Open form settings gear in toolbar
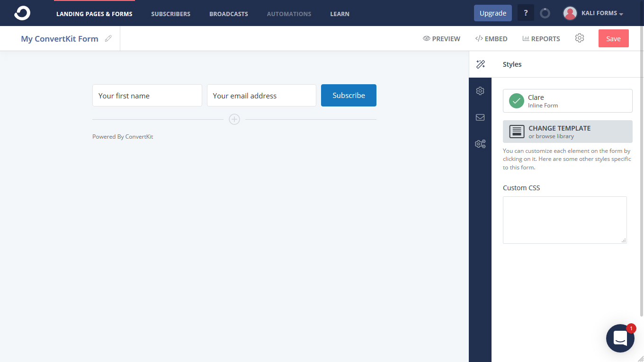644x362 pixels. coord(580,38)
